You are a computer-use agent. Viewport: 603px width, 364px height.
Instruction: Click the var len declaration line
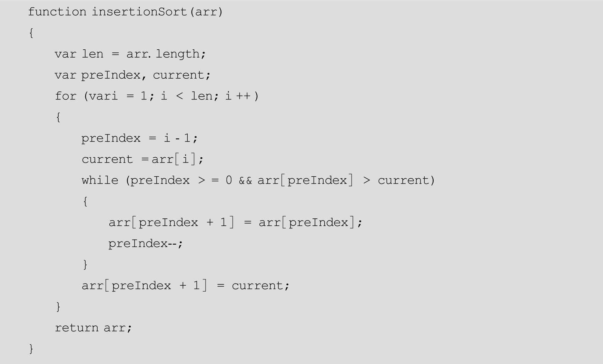pyautogui.click(x=130, y=54)
